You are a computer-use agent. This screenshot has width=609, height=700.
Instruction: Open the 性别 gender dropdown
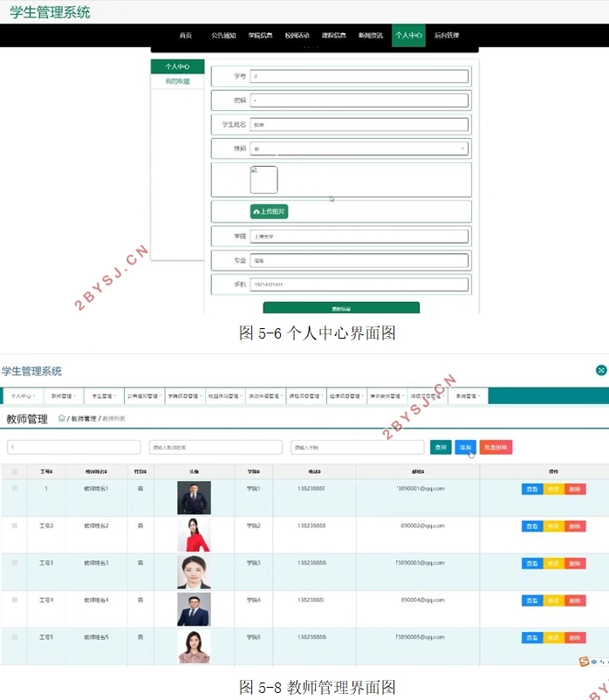click(359, 149)
